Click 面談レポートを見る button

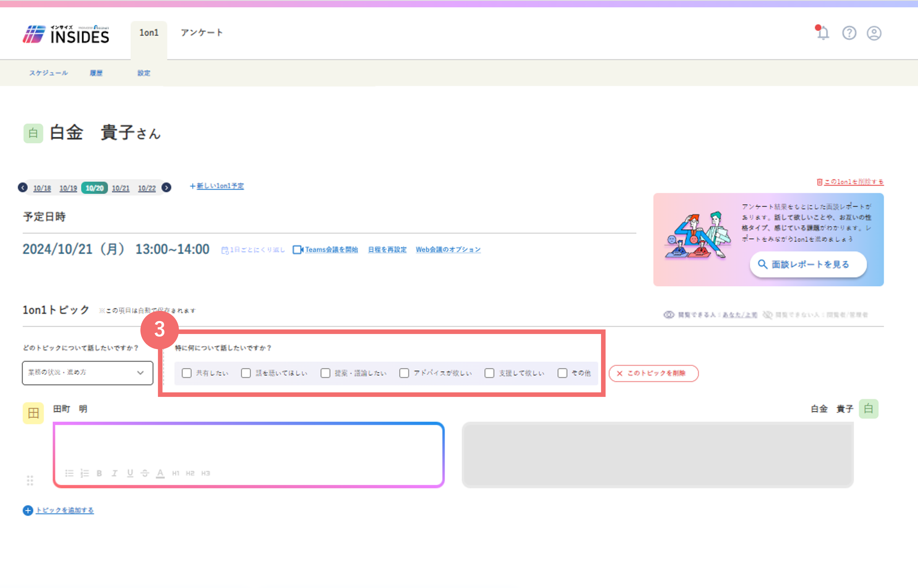pyautogui.click(x=808, y=264)
